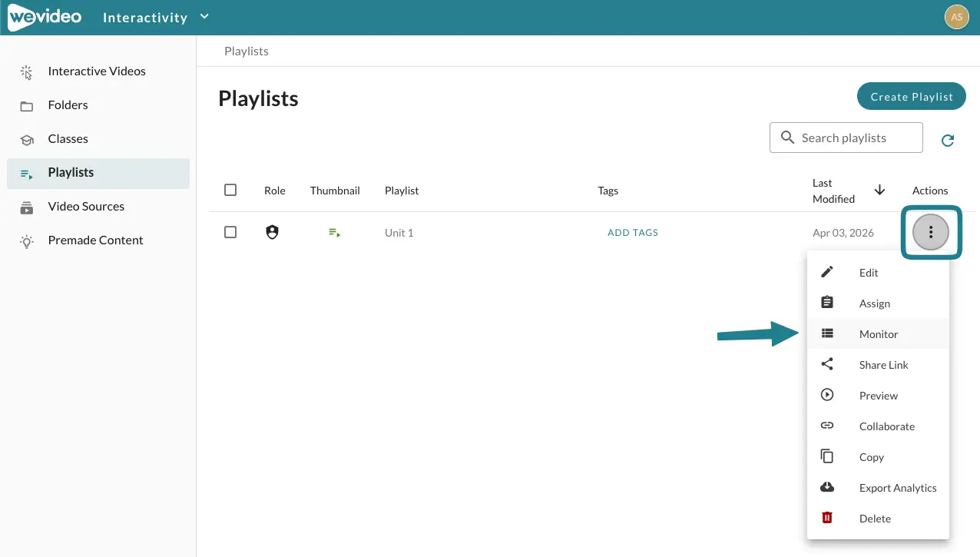Click the red Delete trash icon
980x557 pixels.
tap(827, 518)
